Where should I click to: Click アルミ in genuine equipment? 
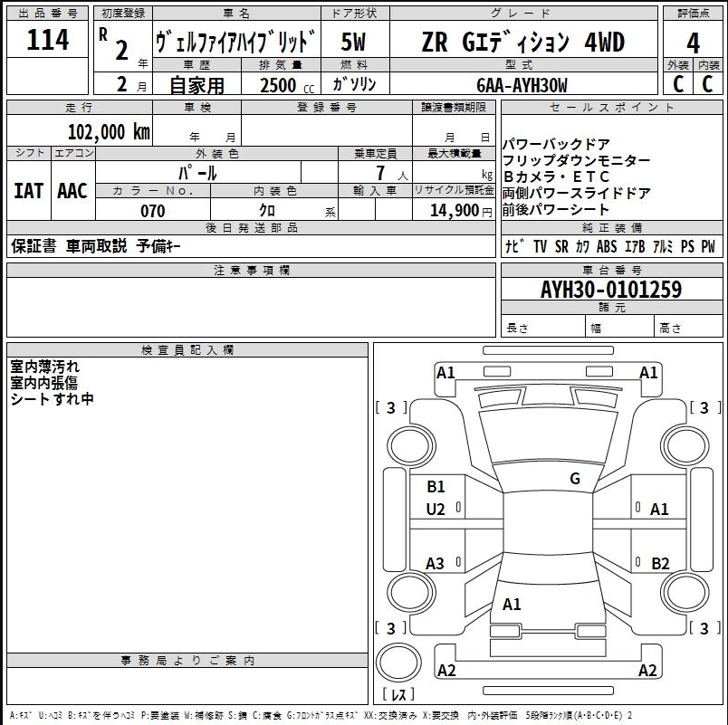tap(663, 246)
